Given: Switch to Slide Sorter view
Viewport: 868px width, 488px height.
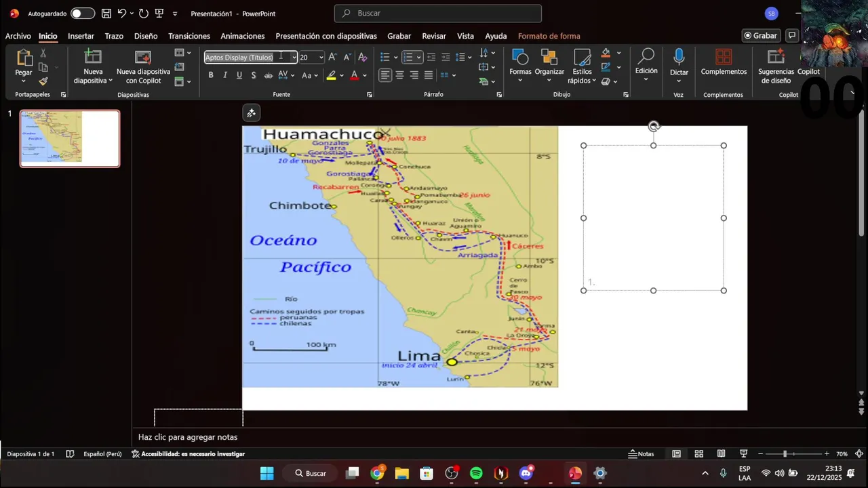Looking at the screenshot, I should [x=699, y=453].
